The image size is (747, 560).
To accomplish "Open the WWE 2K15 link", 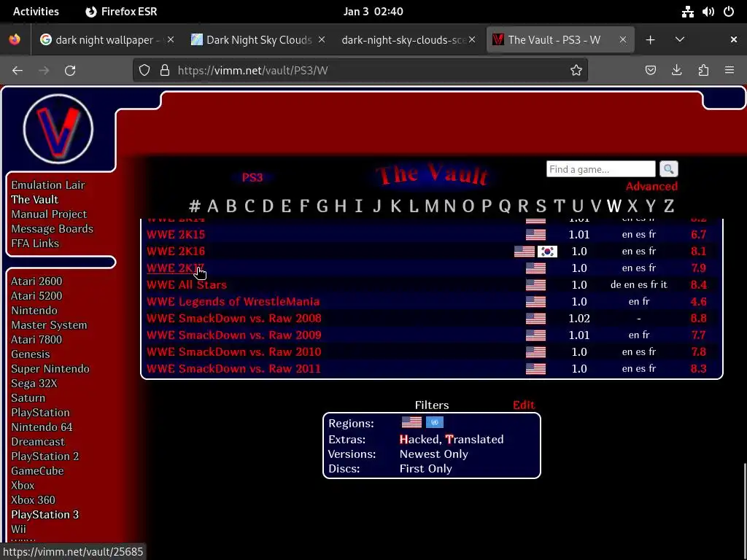I will (x=176, y=234).
